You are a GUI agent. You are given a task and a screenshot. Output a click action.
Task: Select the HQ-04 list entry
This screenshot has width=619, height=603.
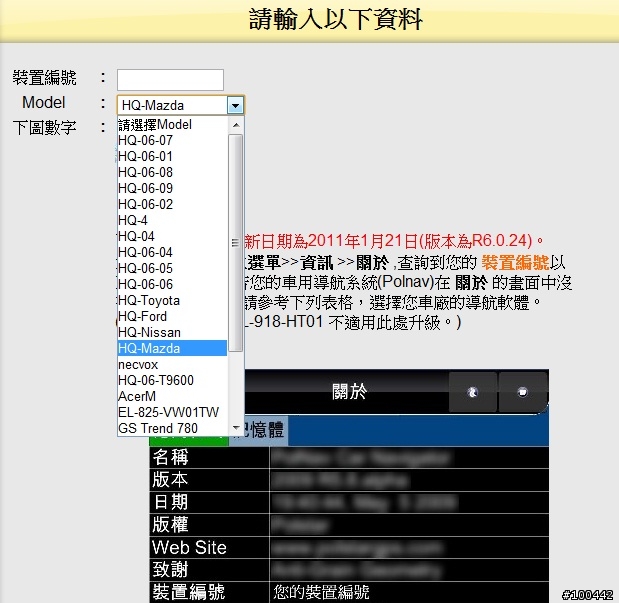tap(172, 237)
